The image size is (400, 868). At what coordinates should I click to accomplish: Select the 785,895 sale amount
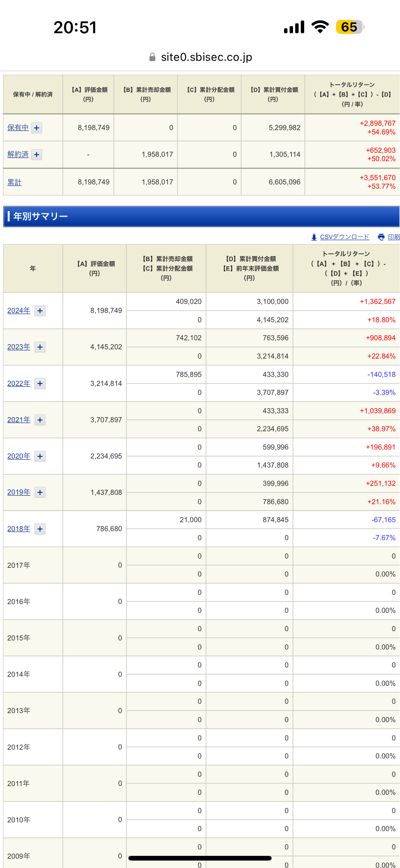[x=189, y=374]
